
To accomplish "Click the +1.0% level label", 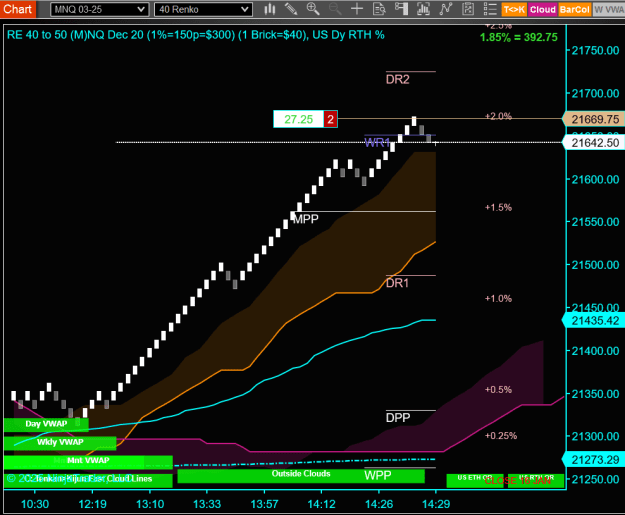I will (x=498, y=298).
